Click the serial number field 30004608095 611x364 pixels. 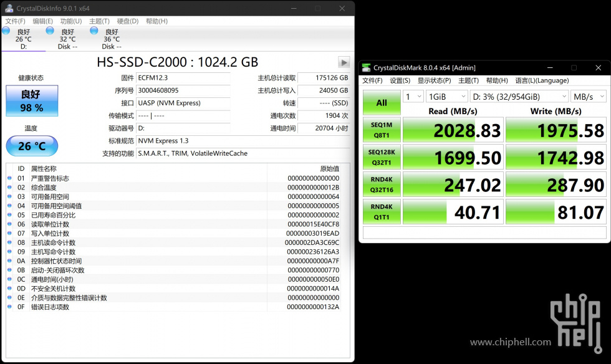click(183, 90)
